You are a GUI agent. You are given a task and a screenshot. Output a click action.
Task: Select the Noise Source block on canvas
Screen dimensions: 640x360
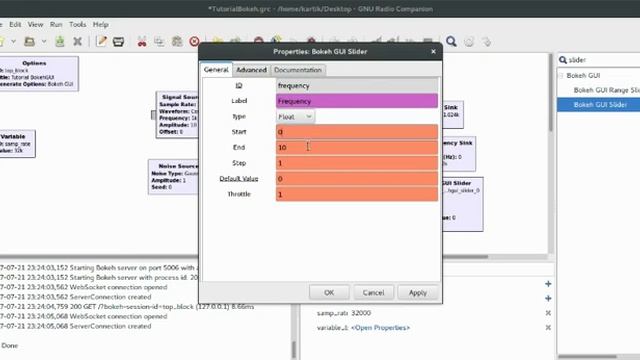pos(173,177)
